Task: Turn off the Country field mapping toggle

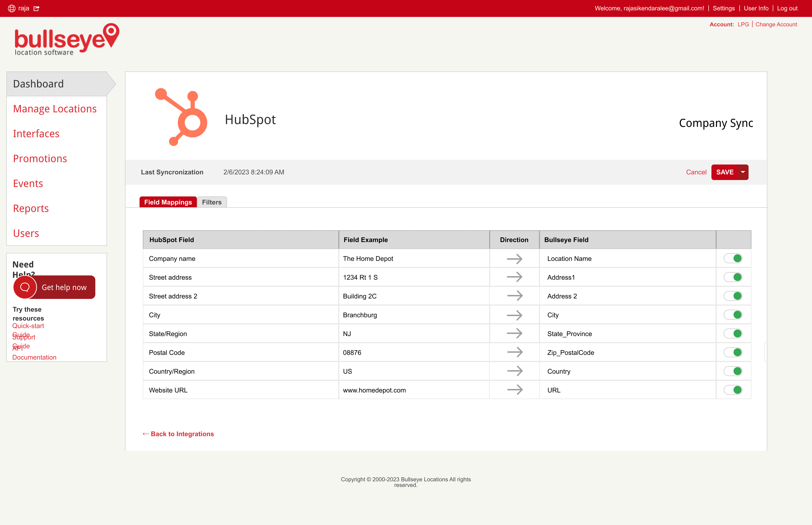Action: click(x=733, y=371)
